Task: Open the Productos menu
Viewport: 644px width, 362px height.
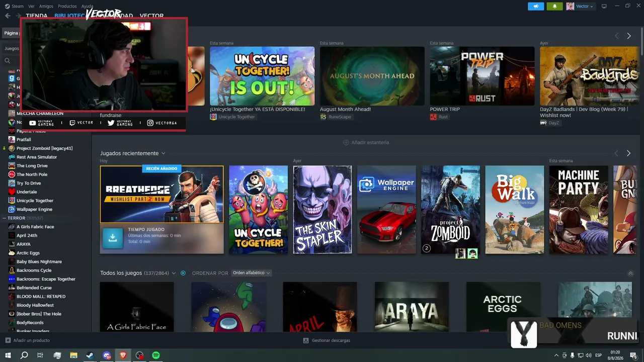Action: coord(67,6)
